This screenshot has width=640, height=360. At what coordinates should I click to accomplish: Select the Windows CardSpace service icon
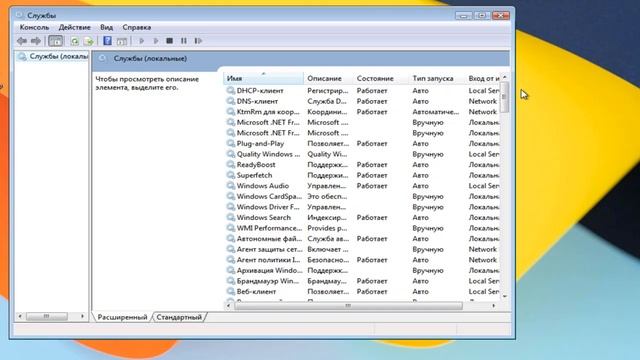pyautogui.click(x=231, y=197)
